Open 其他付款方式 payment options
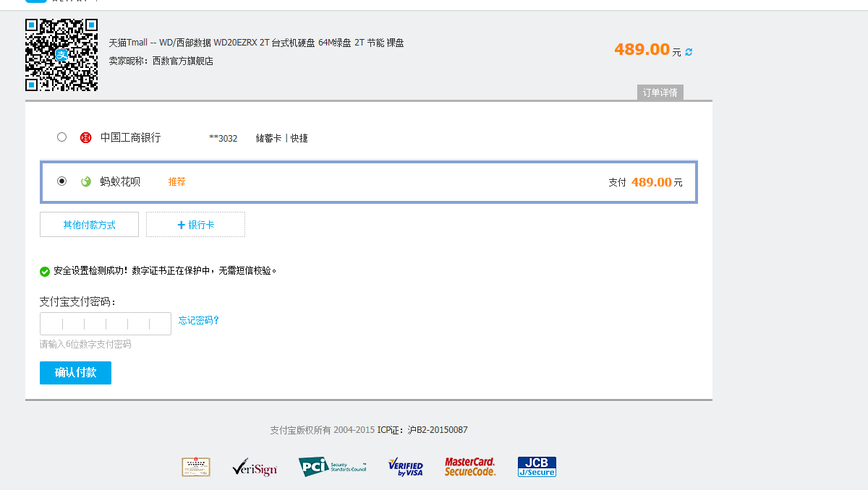868x490 pixels. pyautogui.click(x=89, y=225)
